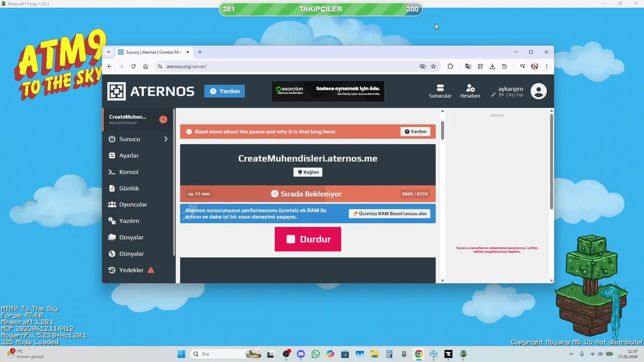Open the exaroton advertisement banner
Viewport: 644px width, 362px height.
(328, 91)
